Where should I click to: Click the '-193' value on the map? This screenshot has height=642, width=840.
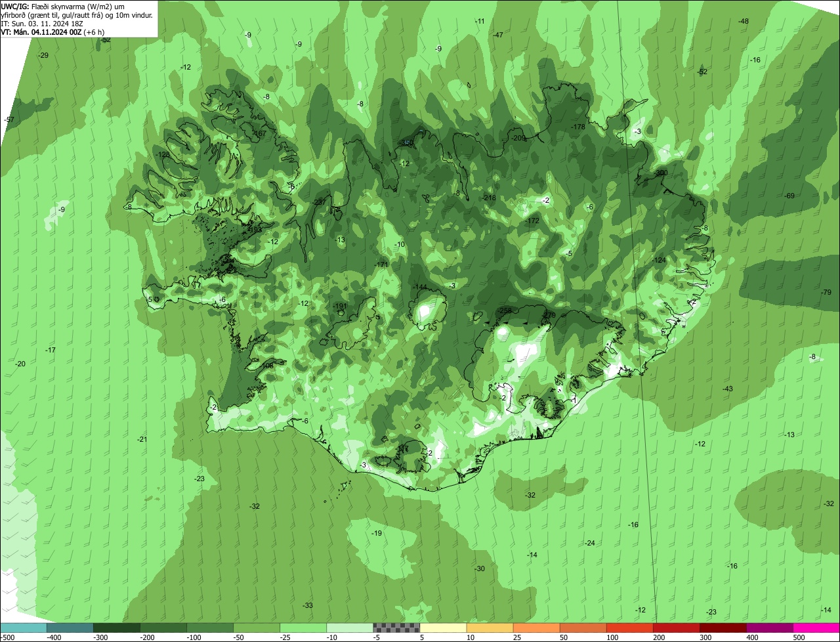point(254,230)
